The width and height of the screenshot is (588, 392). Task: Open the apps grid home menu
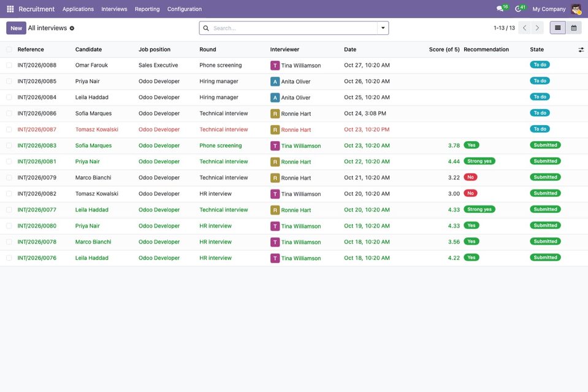click(x=10, y=9)
